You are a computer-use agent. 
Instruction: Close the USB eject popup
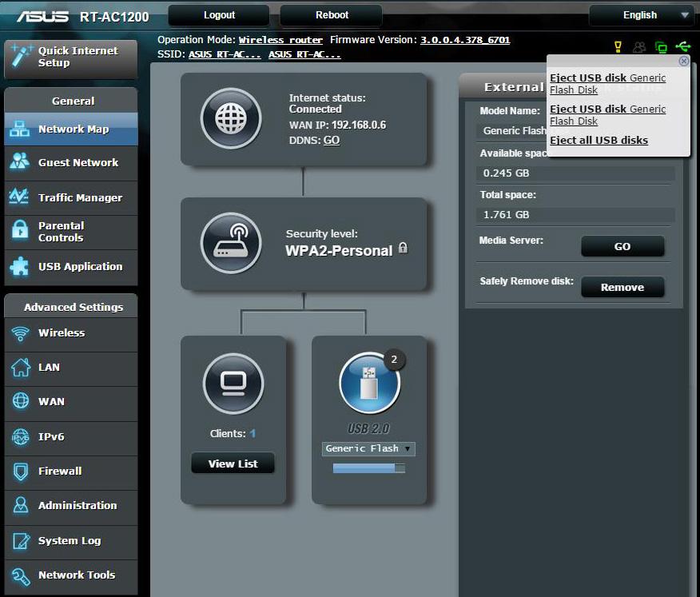pyautogui.click(x=683, y=61)
